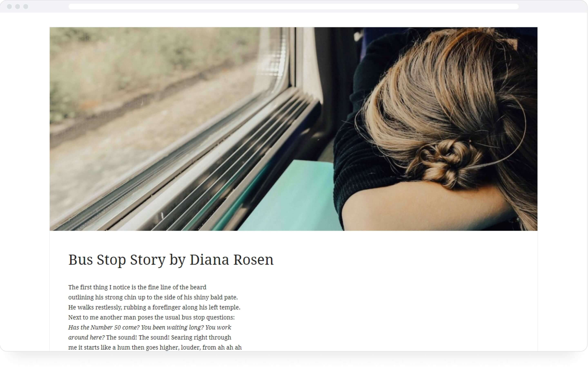
Task: Click the name Diana Rosen in heading
Action: tap(232, 260)
